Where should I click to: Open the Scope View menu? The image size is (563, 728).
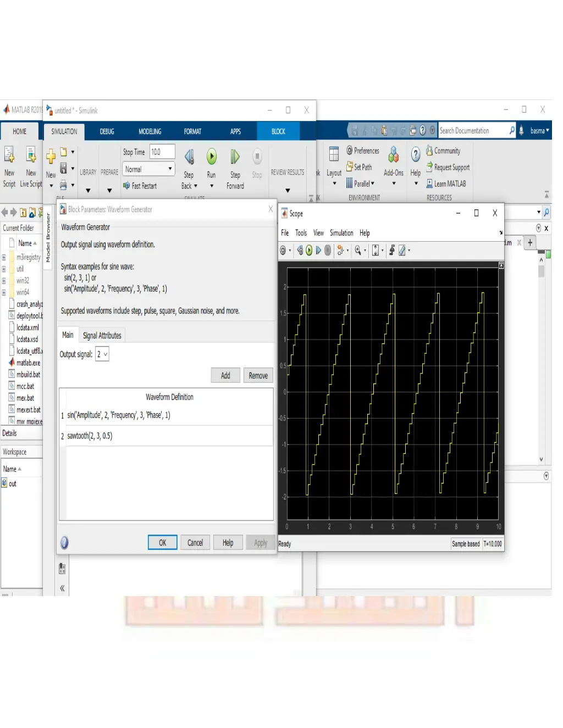coord(318,233)
